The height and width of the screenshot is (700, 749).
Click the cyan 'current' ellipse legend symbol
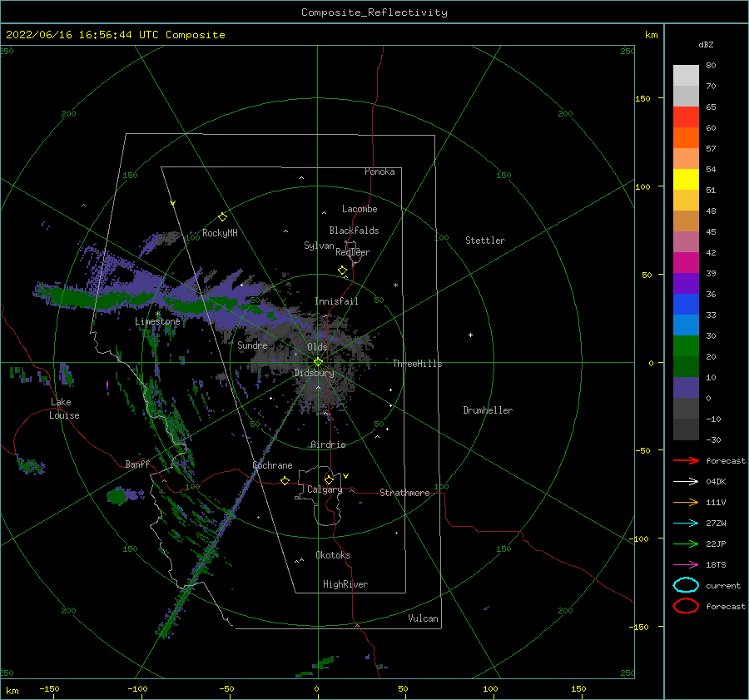click(x=686, y=585)
